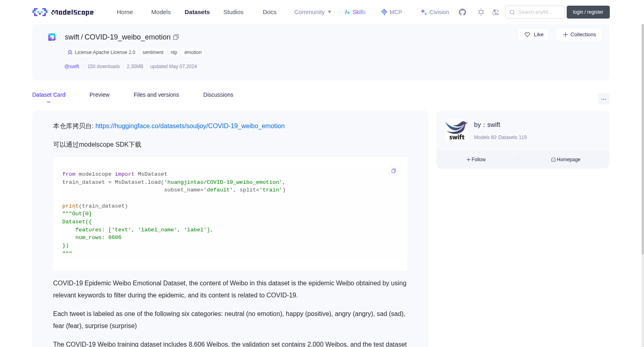Focus the search input field
The width and height of the screenshot is (644, 347).
click(535, 12)
